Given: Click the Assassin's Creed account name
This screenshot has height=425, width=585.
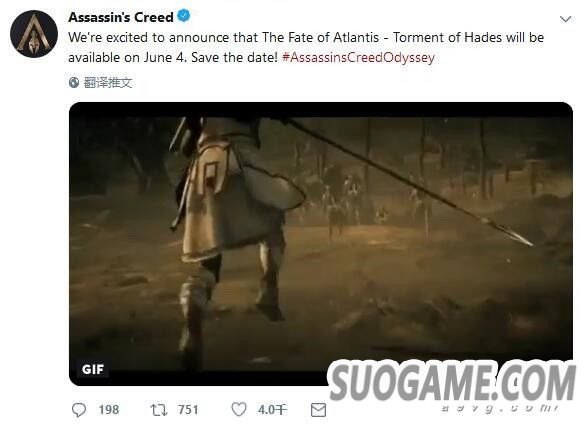Looking at the screenshot, I should [x=121, y=17].
